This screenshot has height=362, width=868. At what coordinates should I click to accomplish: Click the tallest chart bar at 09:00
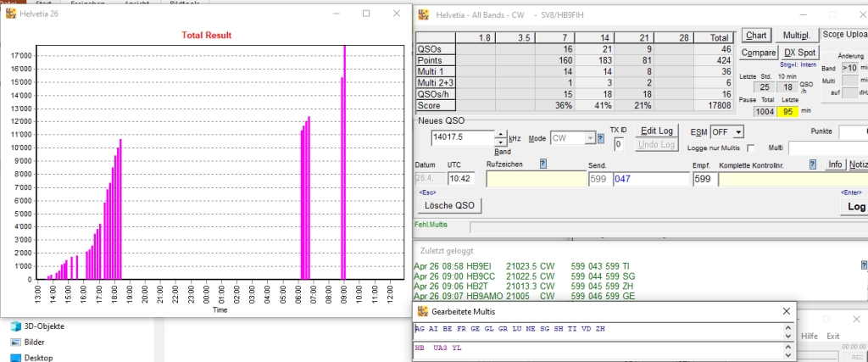click(345, 163)
